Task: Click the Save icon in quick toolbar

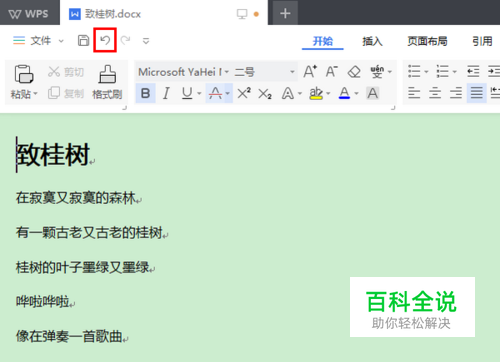Action: pyautogui.click(x=83, y=40)
